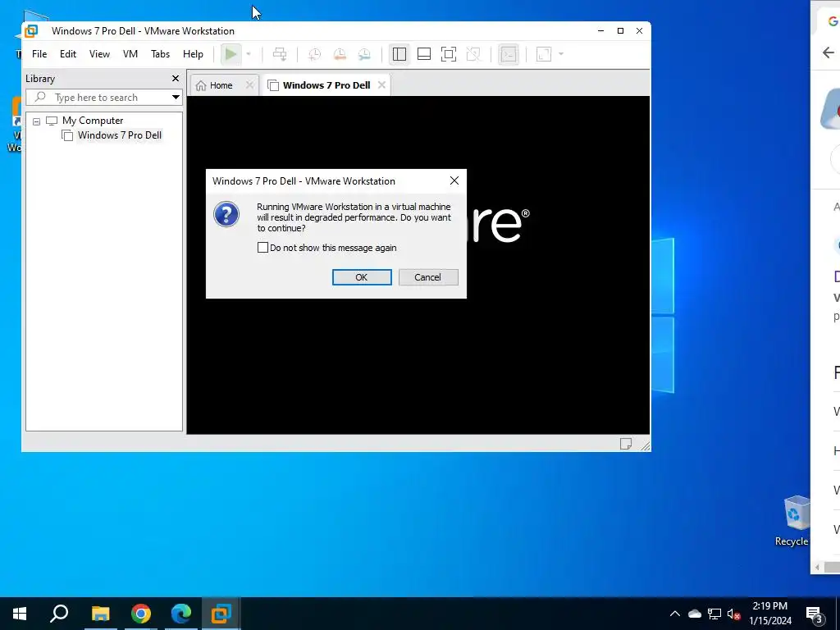Screen dimensions: 840x630
Task: Enter full screen mode icon
Action: point(449,54)
